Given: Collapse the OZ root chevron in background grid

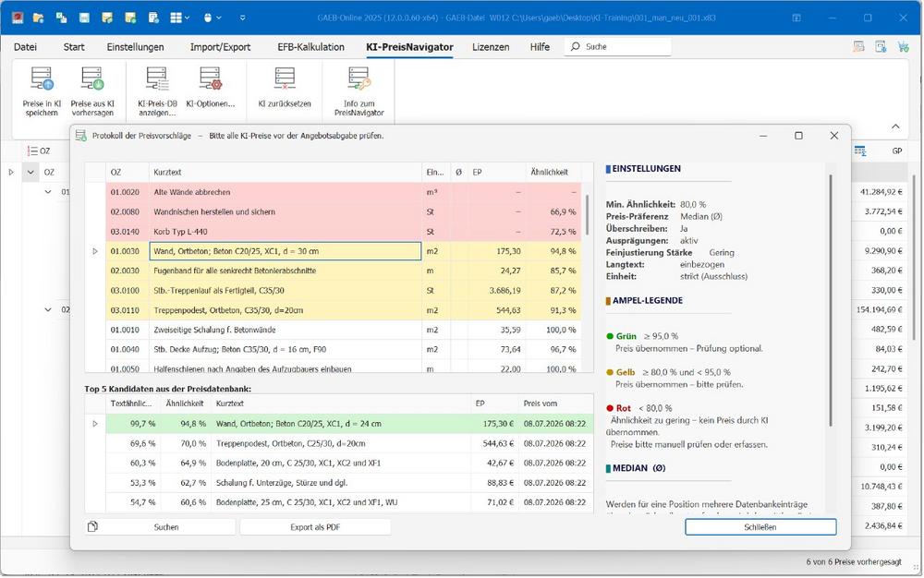Looking at the screenshot, I should (30, 172).
